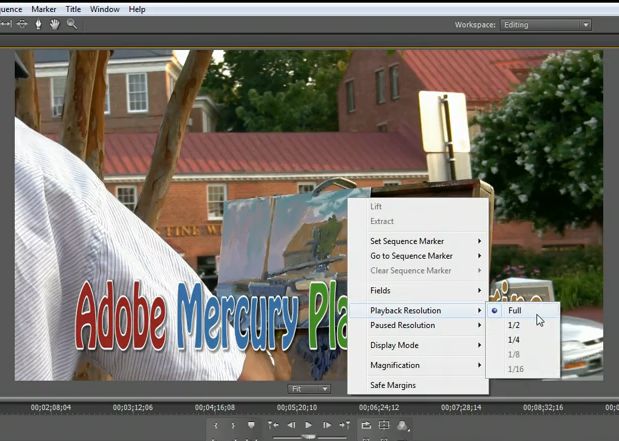Go to Out Point button
Viewport: 619px width, 441px height.
(x=345, y=425)
